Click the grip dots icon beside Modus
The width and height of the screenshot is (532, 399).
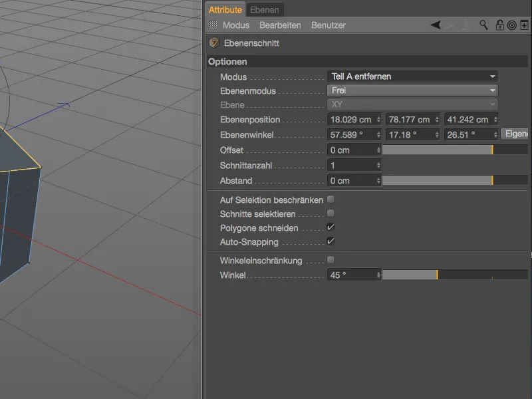click(213, 25)
